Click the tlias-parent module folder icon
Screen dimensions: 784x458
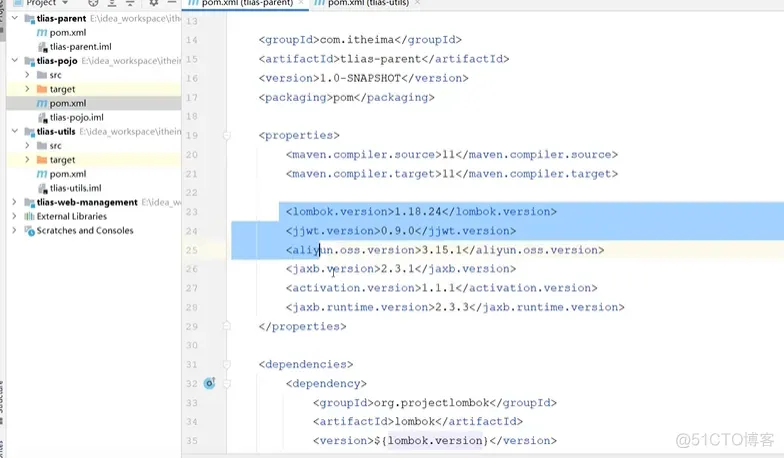pyautogui.click(x=30, y=18)
